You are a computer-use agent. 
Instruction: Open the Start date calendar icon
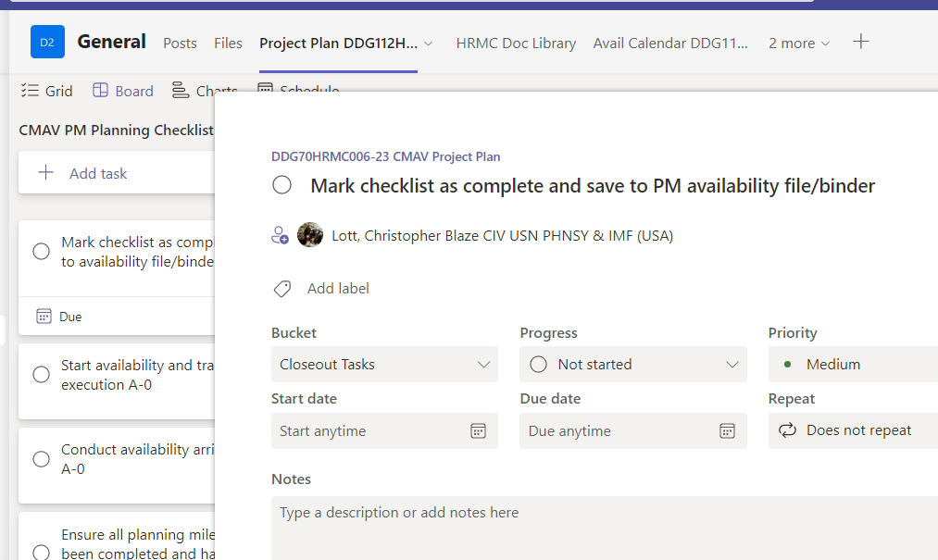478,430
